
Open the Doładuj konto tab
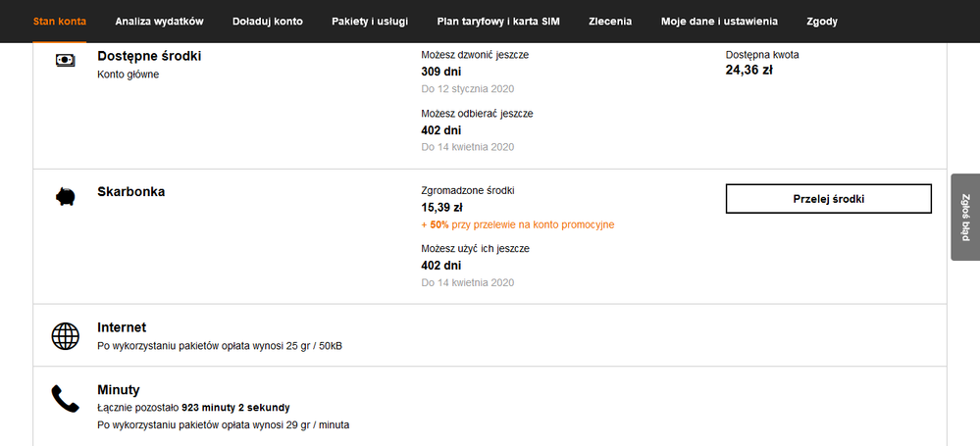tap(267, 21)
